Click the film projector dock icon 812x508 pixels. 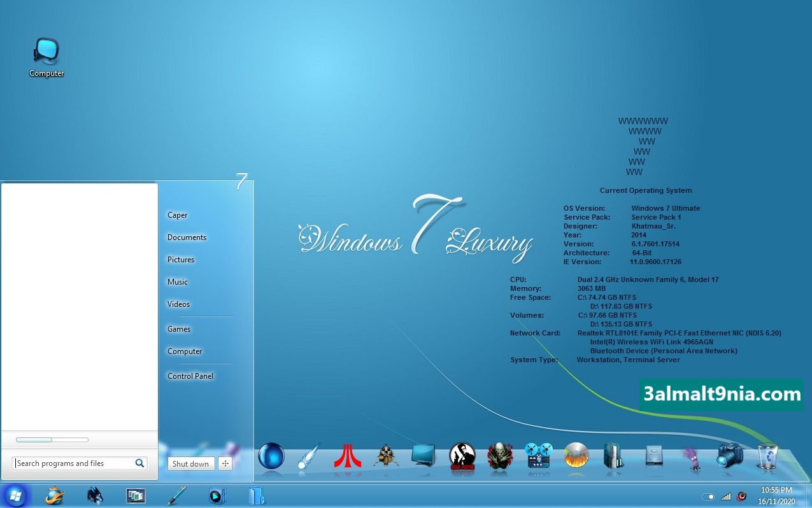(539, 456)
